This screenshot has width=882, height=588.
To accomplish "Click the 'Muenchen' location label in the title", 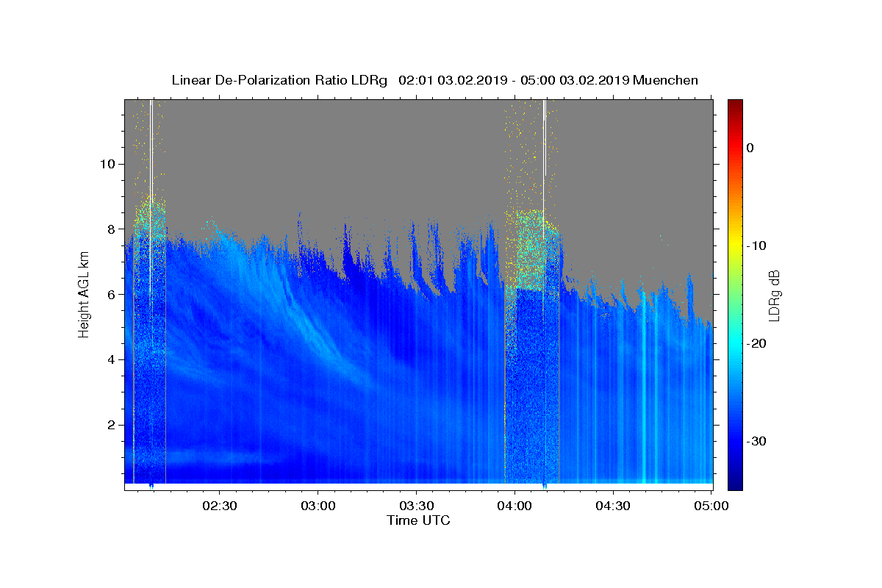I will coord(666,80).
